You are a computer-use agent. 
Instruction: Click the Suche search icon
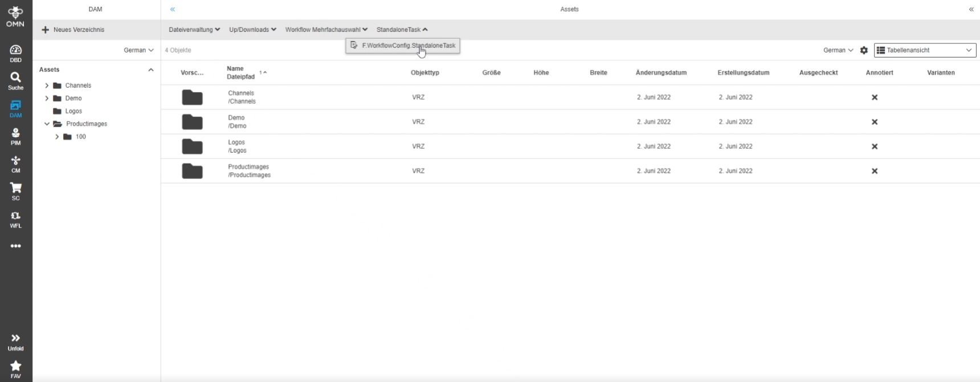(x=15, y=80)
